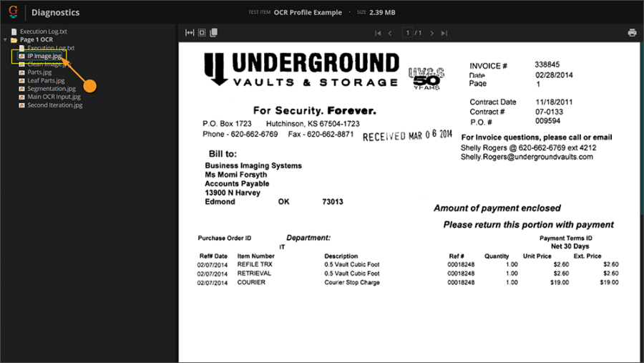Screen dimensions: 644x363
Task: Click the image icon beside Main OCR Input.jpg
Action: (21, 97)
